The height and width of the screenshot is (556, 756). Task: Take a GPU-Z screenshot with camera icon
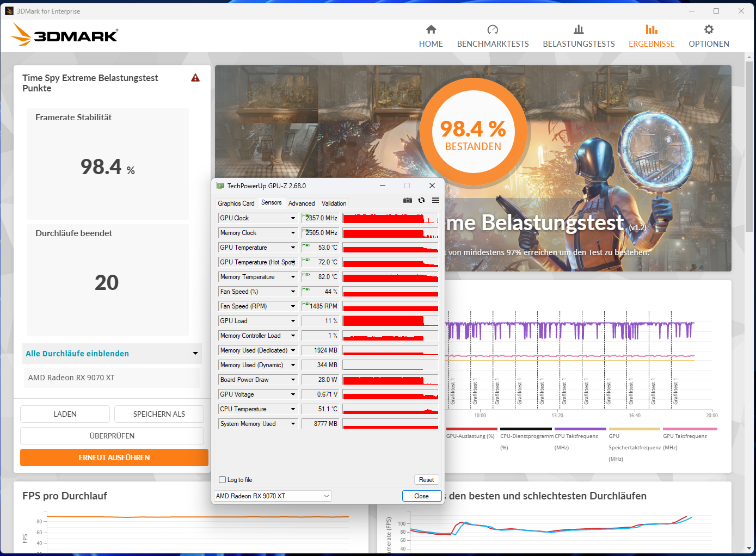(407, 200)
